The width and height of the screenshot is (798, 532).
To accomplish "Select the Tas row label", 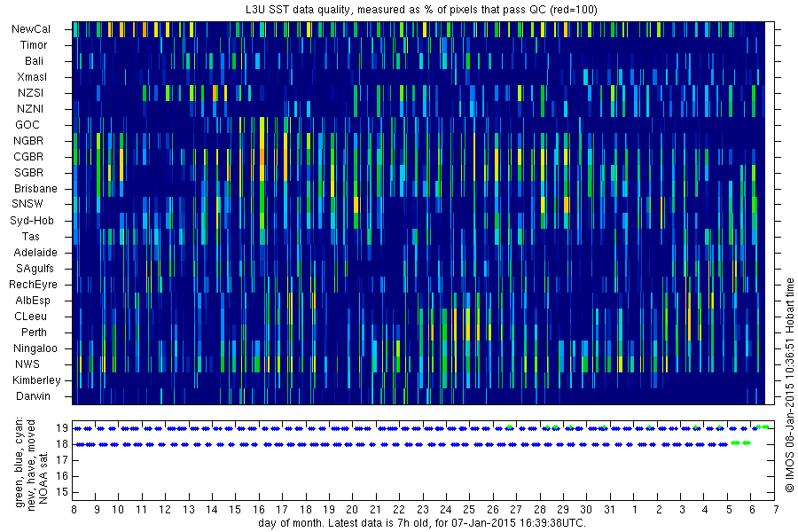I will [30, 236].
